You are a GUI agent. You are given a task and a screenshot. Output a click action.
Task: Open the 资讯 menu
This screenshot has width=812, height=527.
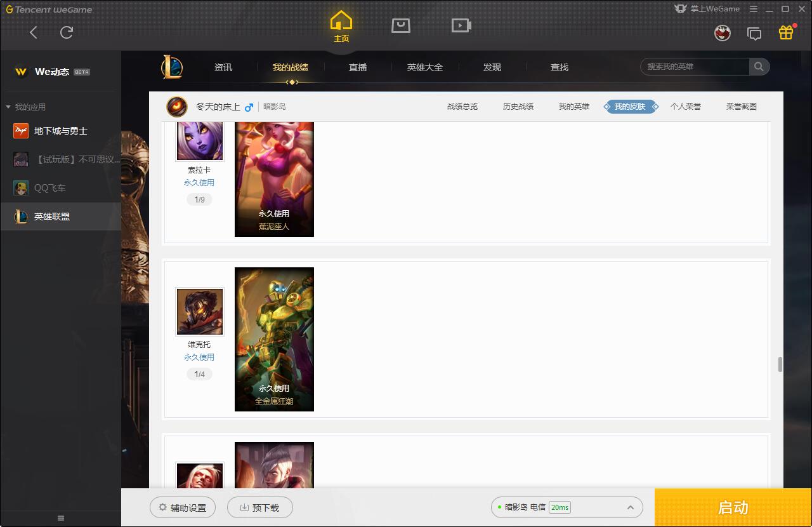pyautogui.click(x=223, y=67)
